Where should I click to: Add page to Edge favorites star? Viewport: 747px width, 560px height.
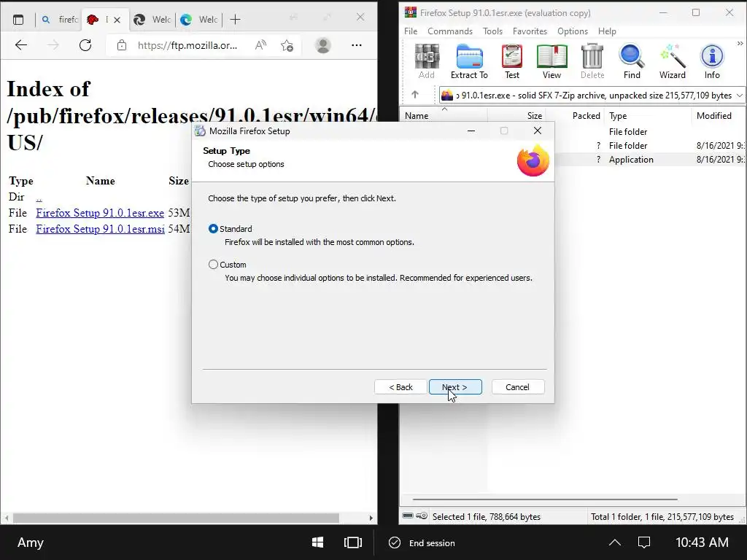287,45
